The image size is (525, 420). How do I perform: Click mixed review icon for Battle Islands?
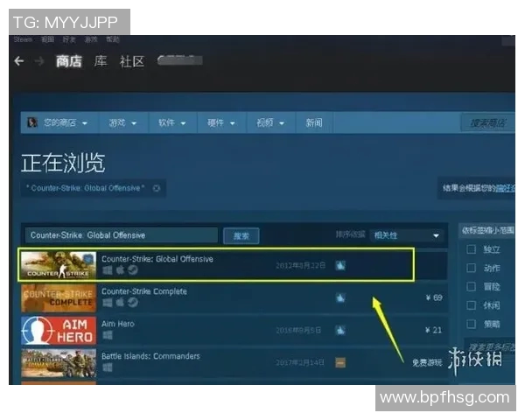pyautogui.click(x=340, y=363)
